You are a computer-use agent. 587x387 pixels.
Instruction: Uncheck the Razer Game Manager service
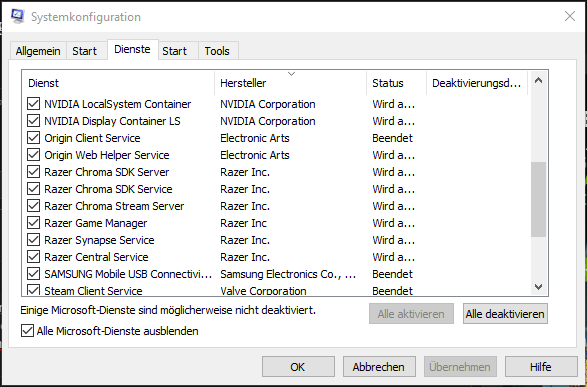click(33, 223)
